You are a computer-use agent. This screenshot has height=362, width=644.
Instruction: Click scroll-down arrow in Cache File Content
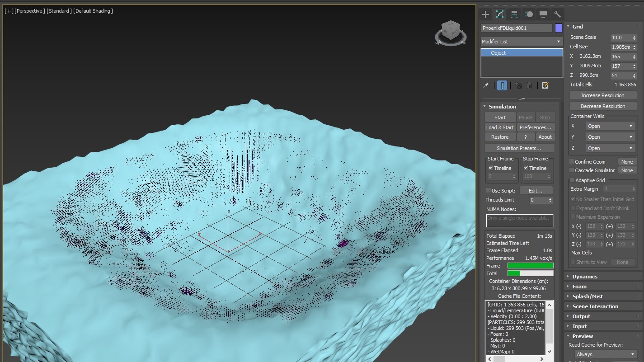tap(549, 351)
